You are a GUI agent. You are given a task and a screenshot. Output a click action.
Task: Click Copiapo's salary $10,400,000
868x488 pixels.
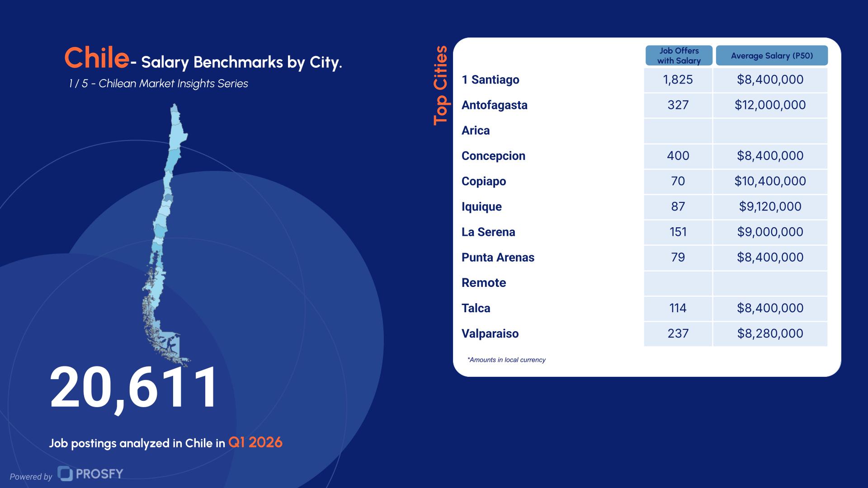[x=770, y=181]
